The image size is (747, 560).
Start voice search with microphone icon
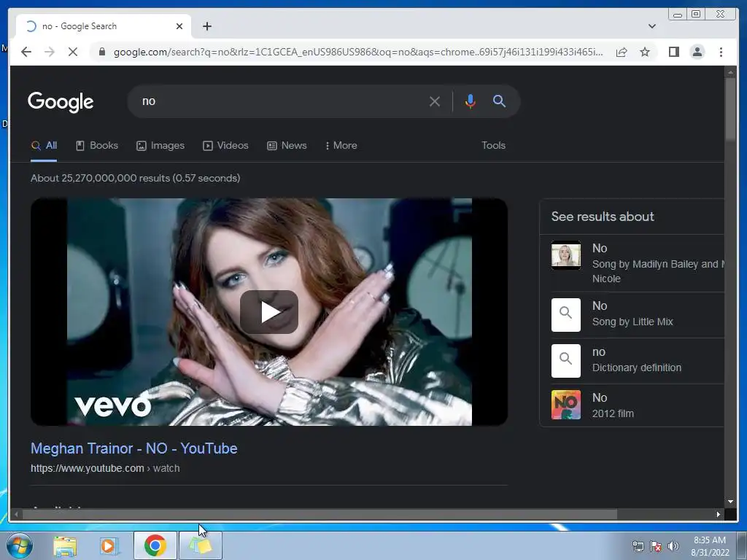(x=471, y=101)
